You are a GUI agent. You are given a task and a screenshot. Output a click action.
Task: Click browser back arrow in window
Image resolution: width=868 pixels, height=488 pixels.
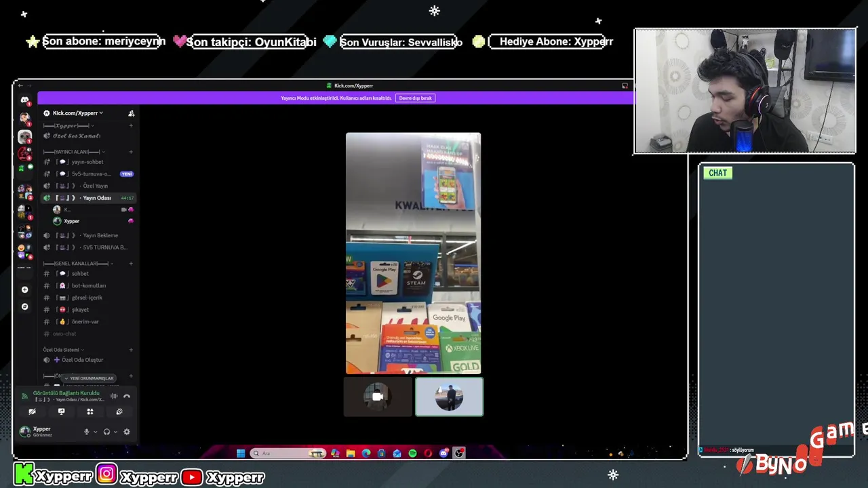pyautogui.click(x=20, y=85)
